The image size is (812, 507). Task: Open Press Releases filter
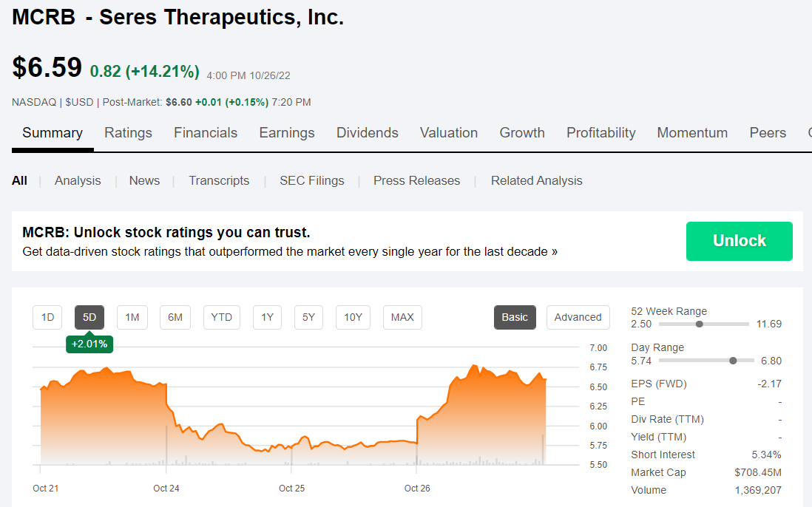[416, 180]
